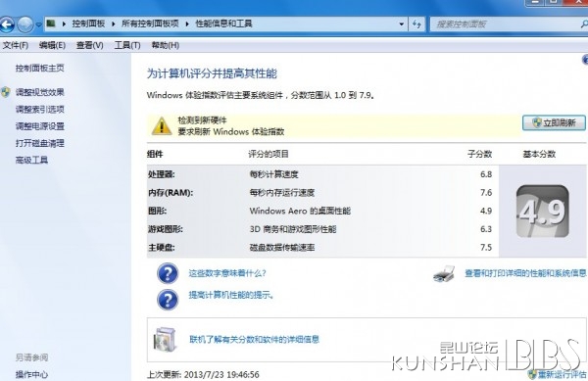Click the 6.3 gaming graphics subscore
588x381 pixels.
coord(486,229)
